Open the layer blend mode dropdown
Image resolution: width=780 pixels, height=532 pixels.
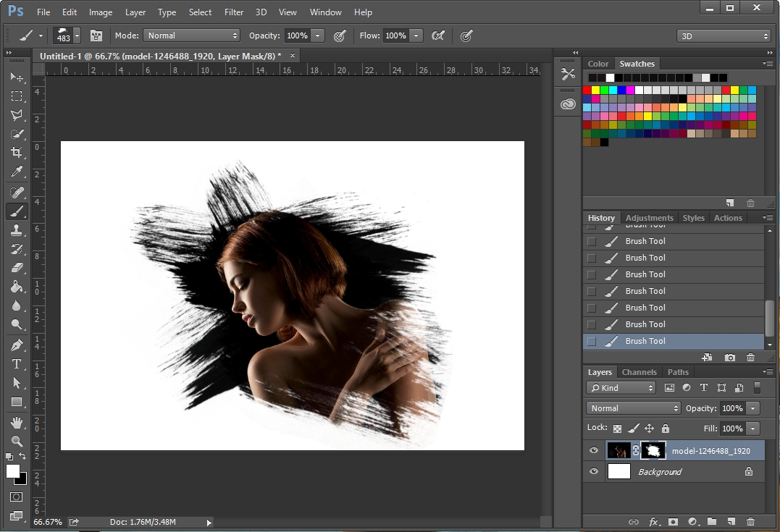(x=633, y=408)
